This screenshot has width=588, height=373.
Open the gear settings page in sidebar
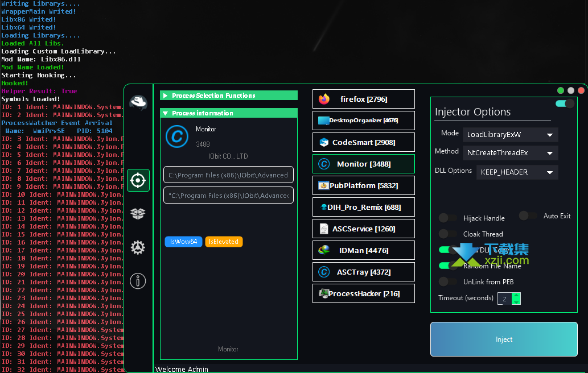click(138, 247)
